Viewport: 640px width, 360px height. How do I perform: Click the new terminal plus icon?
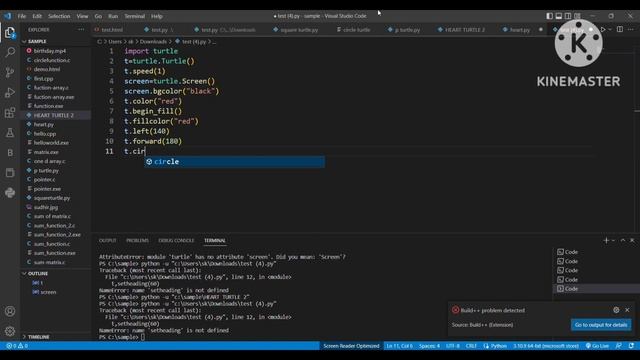(606, 240)
